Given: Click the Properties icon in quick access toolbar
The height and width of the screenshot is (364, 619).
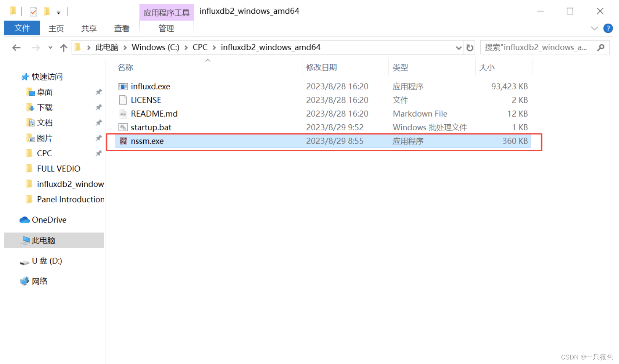Looking at the screenshot, I should [x=34, y=11].
